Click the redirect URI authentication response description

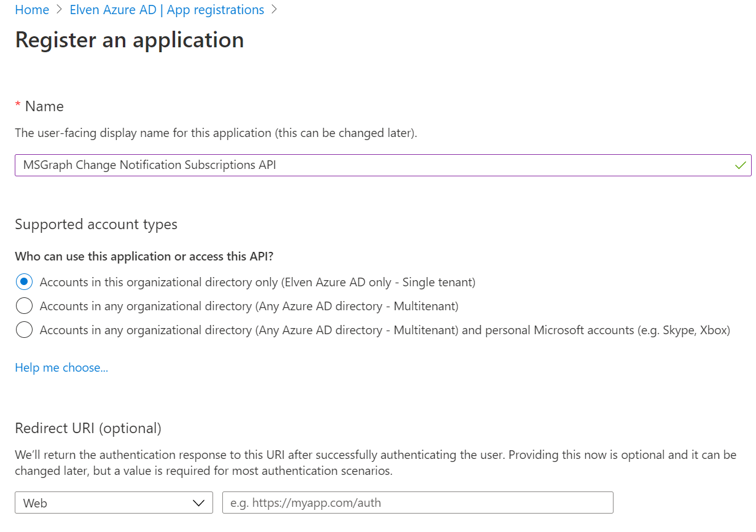[375, 463]
